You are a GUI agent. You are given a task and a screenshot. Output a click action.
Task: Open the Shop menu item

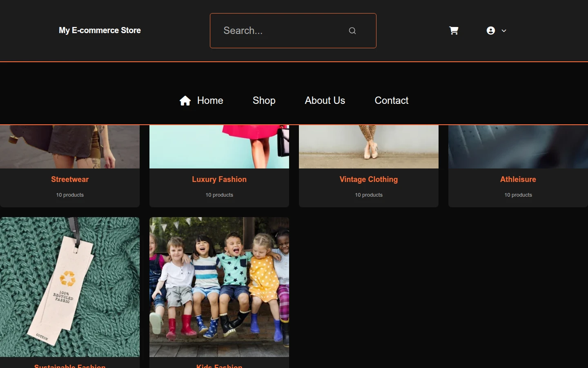pyautogui.click(x=264, y=101)
